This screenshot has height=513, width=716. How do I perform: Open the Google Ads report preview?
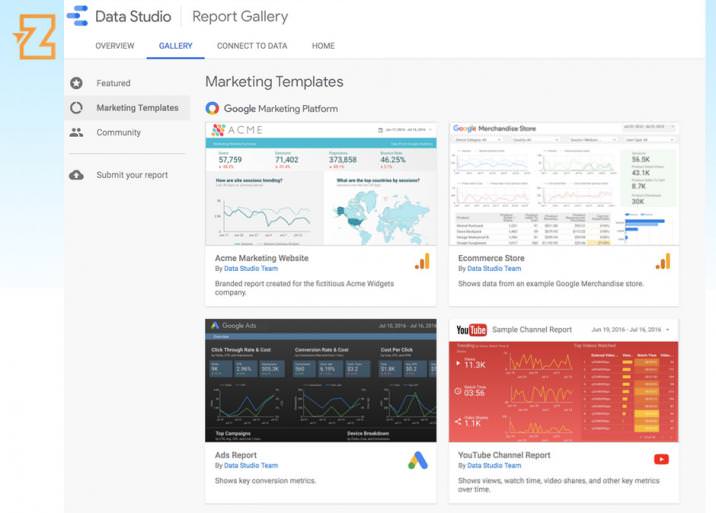(x=321, y=381)
